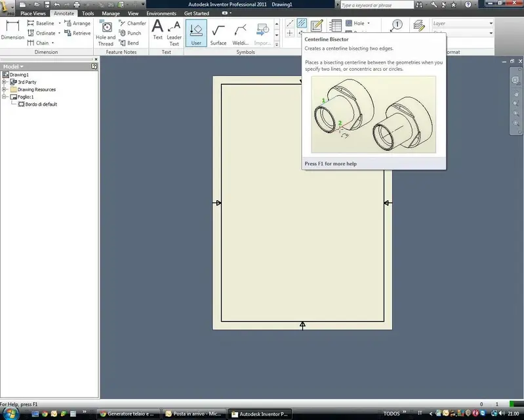Image resolution: width=524 pixels, height=420 pixels.
Task: Choose the Ordinate dimension tool
Action: click(41, 33)
